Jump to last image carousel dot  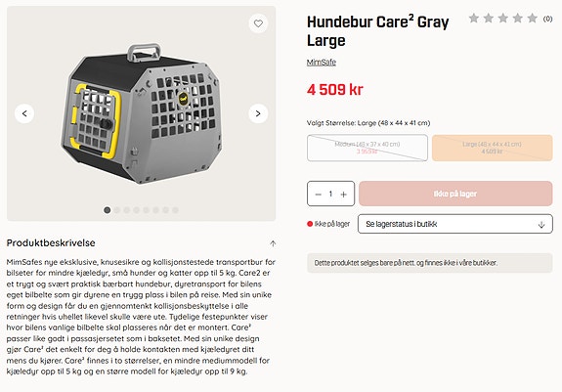(x=175, y=210)
